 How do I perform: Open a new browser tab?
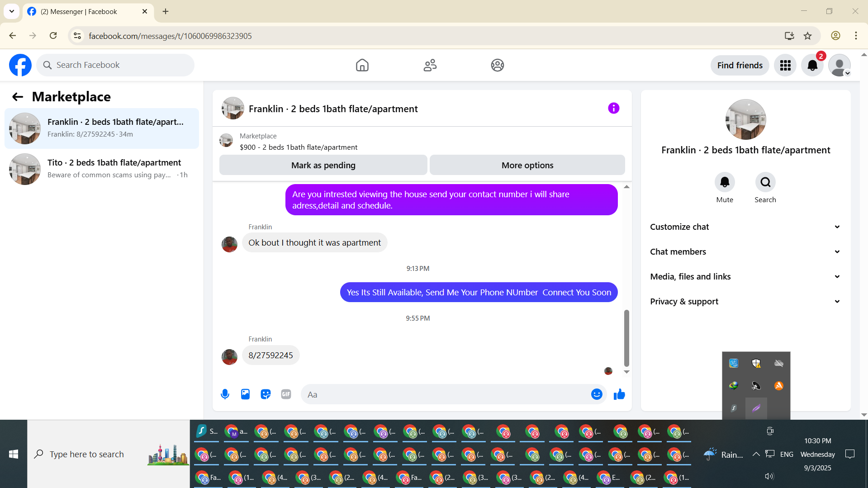(166, 11)
